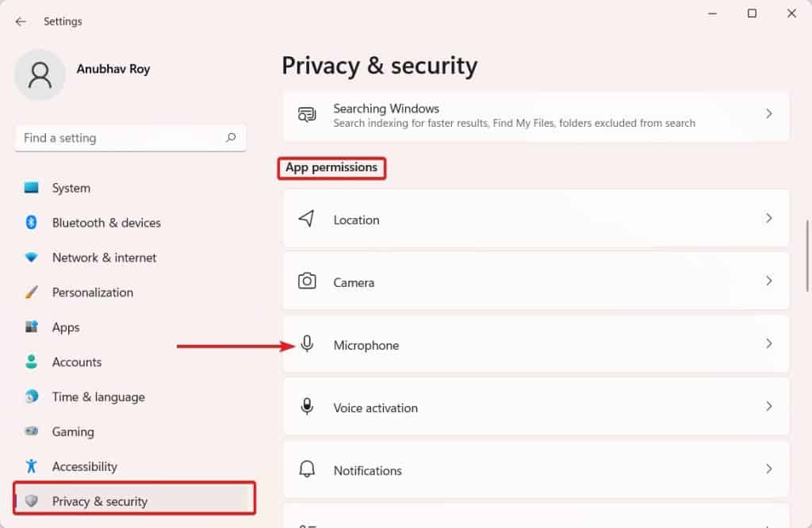This screenshot has width=812, height=528.
Task: Click the Bluetooth icon in sidebar
Action: coord(32,223)
